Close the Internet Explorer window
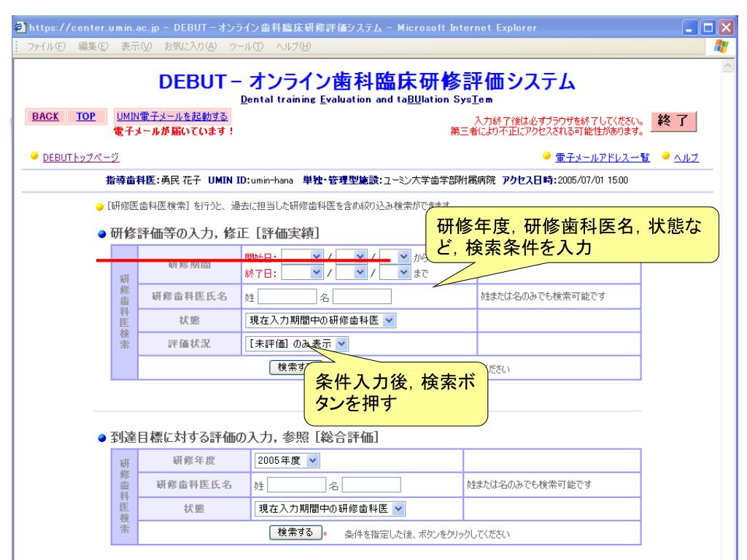The width and height of the screenshot is (747, 560). 726,28
